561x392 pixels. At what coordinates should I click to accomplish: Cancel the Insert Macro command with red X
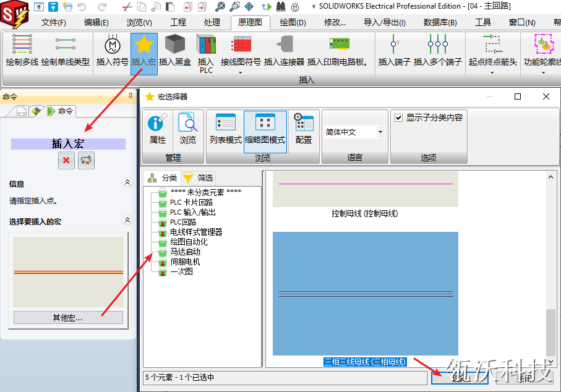[x=66, y=161]
